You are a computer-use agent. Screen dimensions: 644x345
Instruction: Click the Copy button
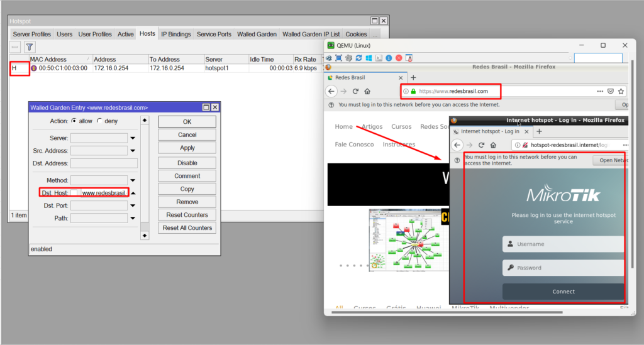tap(187, 189)
